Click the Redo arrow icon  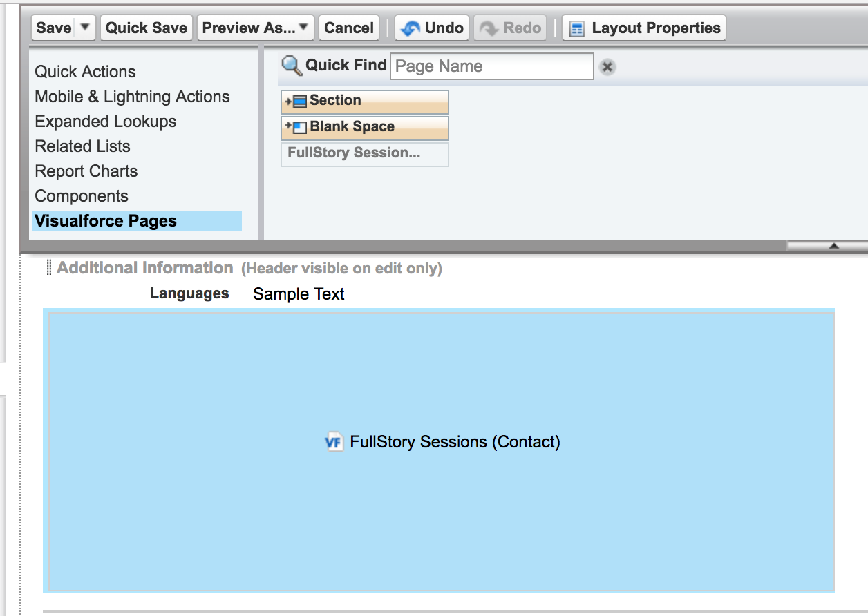coord(489,29)
